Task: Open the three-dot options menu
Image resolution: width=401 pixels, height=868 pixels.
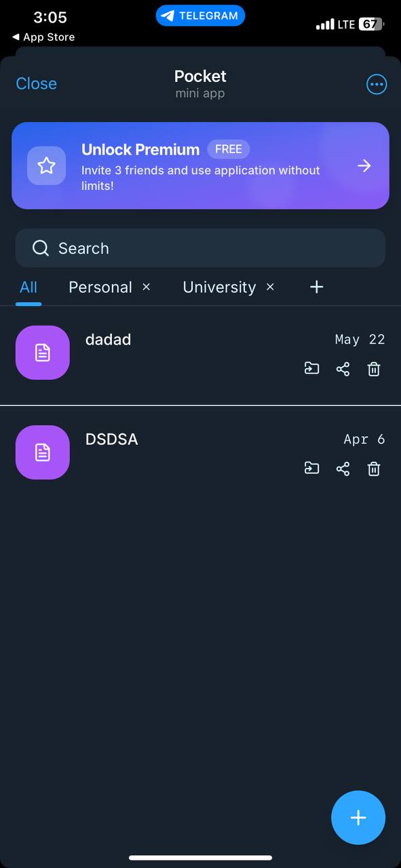Action: [x=377, y=84]
